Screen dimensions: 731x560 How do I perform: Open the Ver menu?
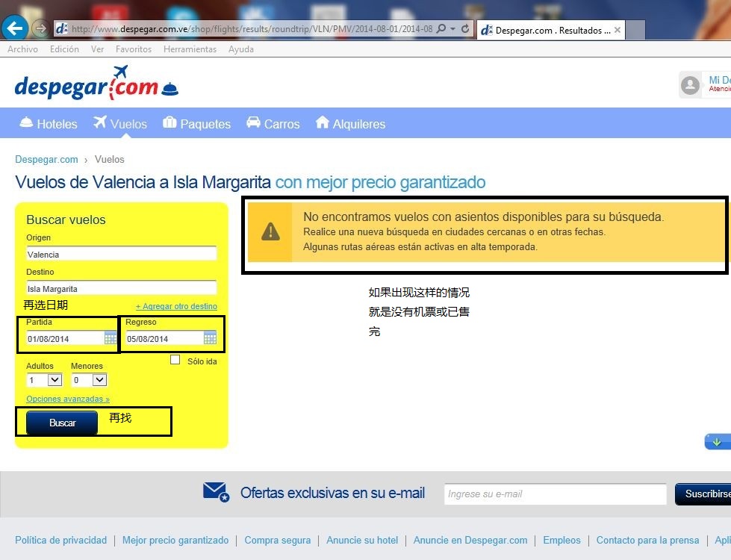(x=97, y=49)
